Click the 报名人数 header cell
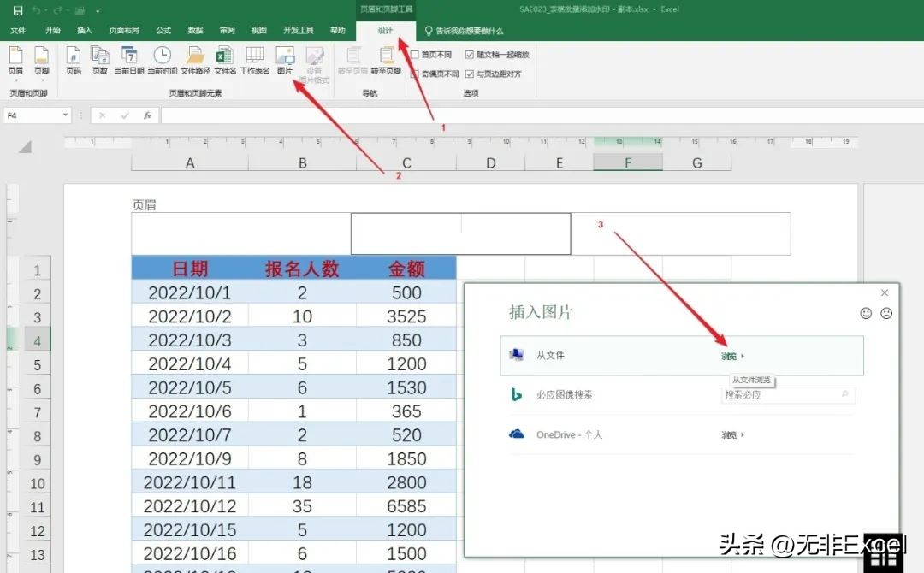Viewport: 924px width, 573px height. [302, 269]
